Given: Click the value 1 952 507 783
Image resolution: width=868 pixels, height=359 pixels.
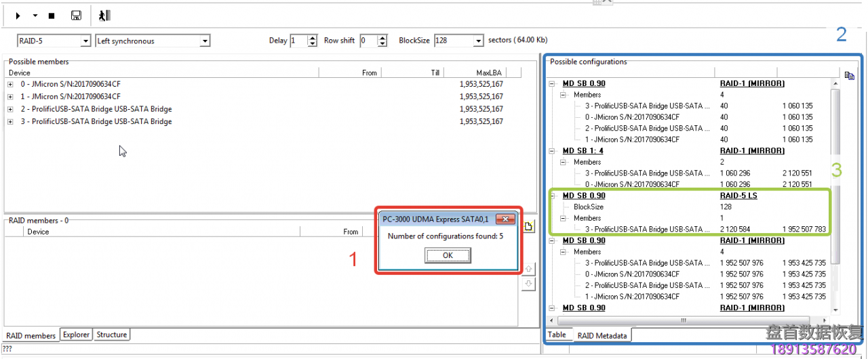Looking at the screenshot, I should pyautogui.click(x=804, y=229).
